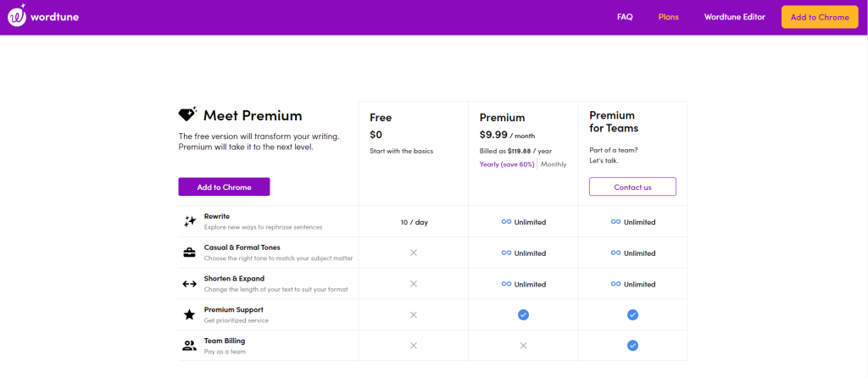Click checkmark for Teams plan Team Billing
Viewport: 868px width, 378px height.
pyautogui.click(x=632, y=346)
